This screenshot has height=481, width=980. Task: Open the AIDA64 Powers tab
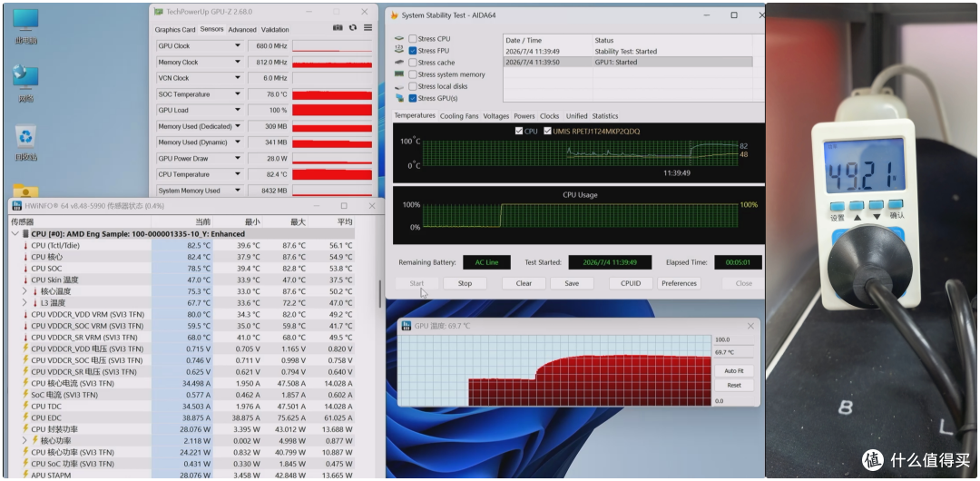[x=524, y=116]
